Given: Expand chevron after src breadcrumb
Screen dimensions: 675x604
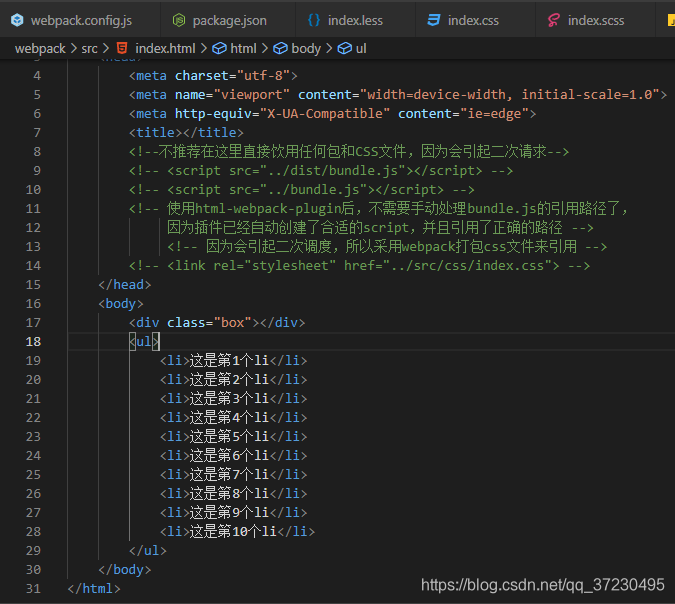Looking at the screenshot, I should pyautogui.click(x=106, y=48).
